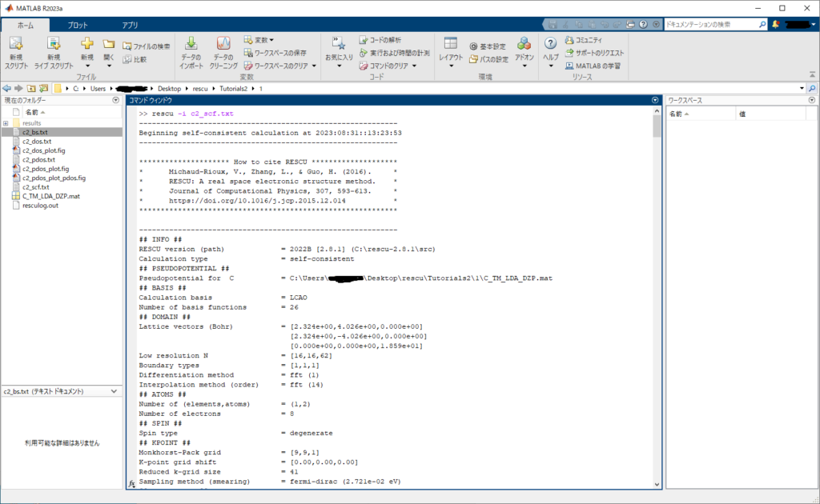Select the c2_scf.txt file in folder list

(x=36, y=187)
